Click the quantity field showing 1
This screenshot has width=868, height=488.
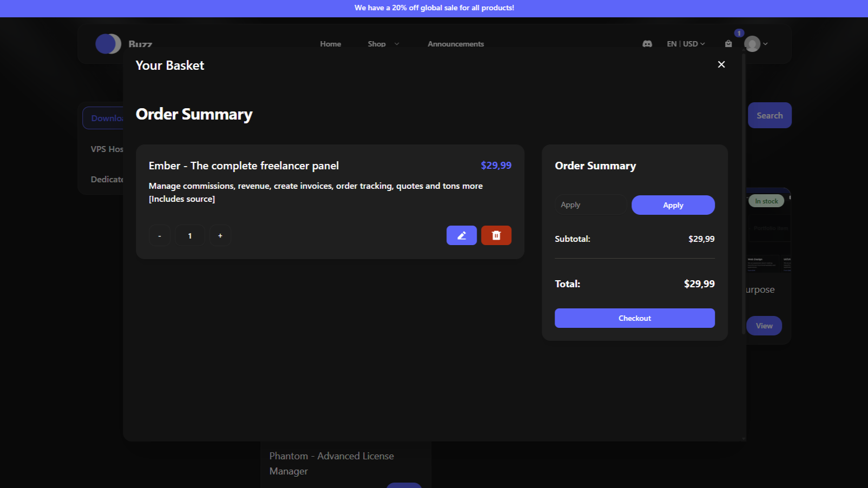point(190,235)
